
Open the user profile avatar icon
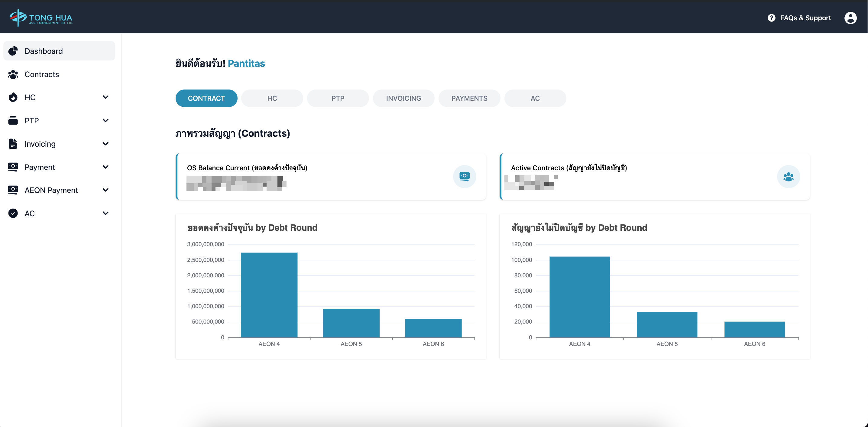pos(850,18)
